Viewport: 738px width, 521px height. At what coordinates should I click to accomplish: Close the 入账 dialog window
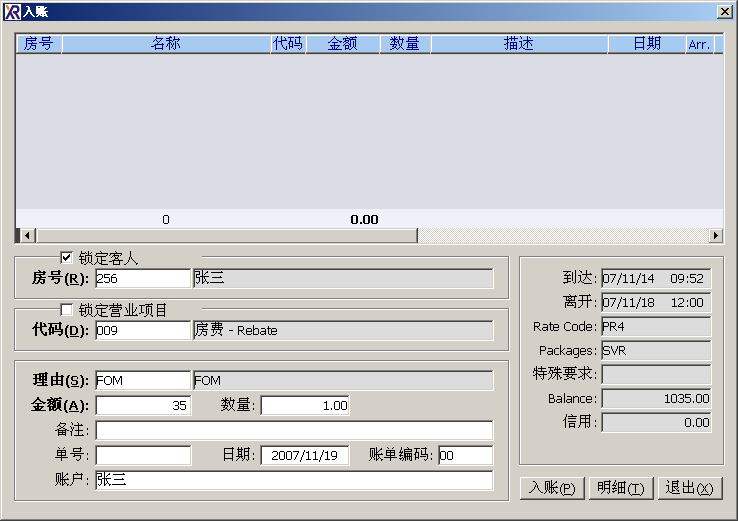[724, 12]
